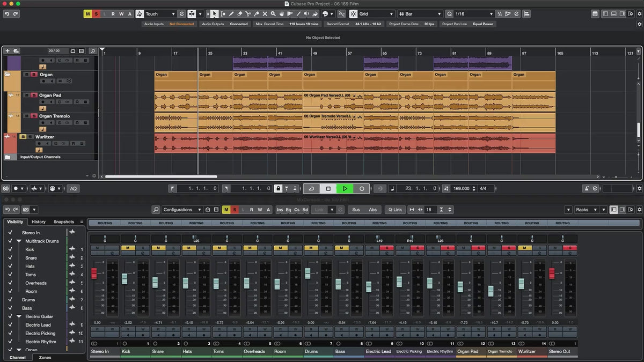
Task: Collapse the Multitrack Drums folder in Visibility list
Action: coord(19,241)
